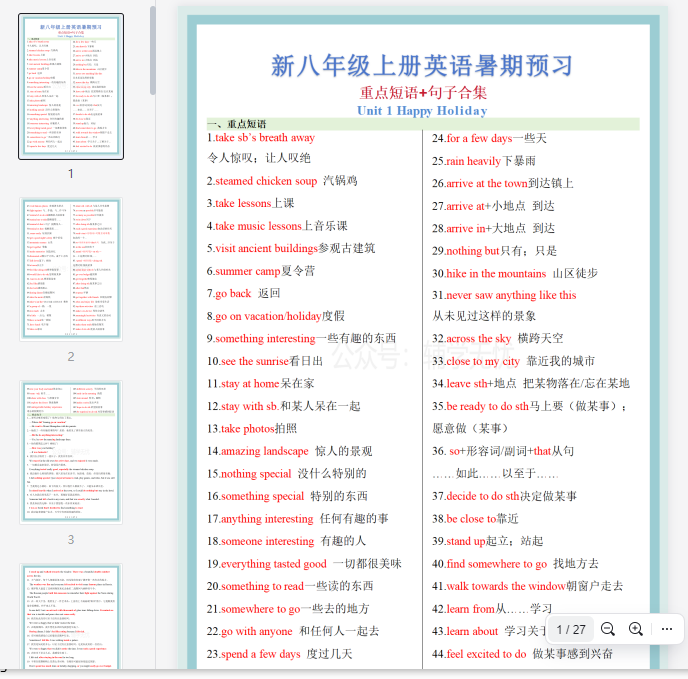Click phrase 23.spend a few days
Viewport: 688px width, 679px height.
click(253, 654)
